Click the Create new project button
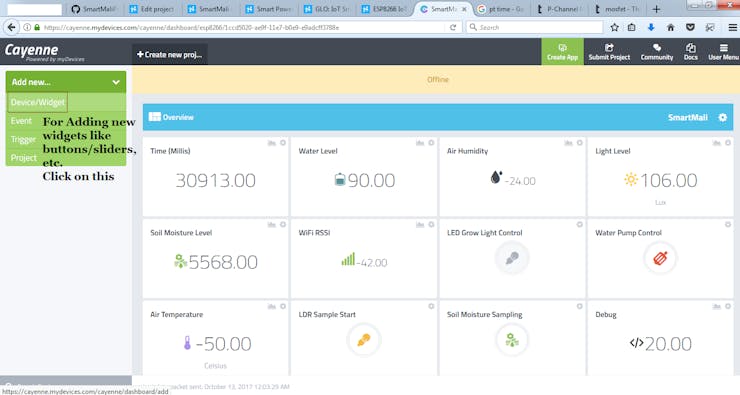 pyautogui.click(x=169, y=54)
